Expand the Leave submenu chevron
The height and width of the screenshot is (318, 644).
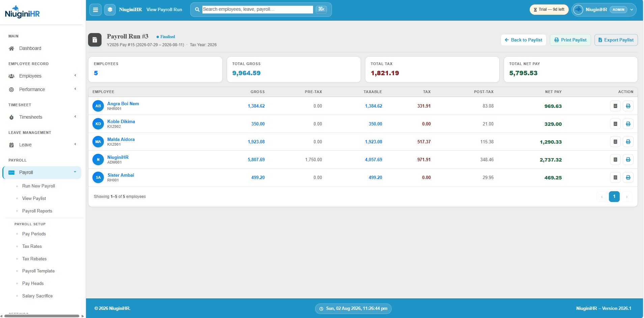coord(75,144)
